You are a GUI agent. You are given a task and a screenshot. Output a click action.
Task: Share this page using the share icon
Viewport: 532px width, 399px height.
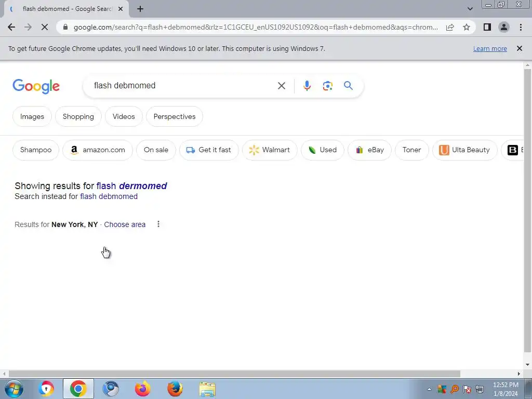[450, 27]
